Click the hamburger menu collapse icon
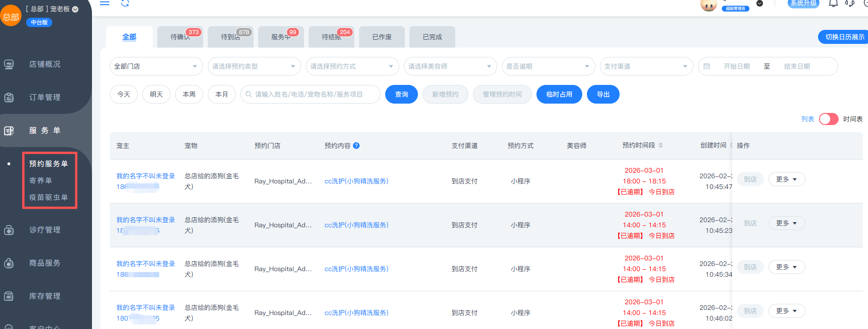868x329 pixels. [x=105, y=3]
